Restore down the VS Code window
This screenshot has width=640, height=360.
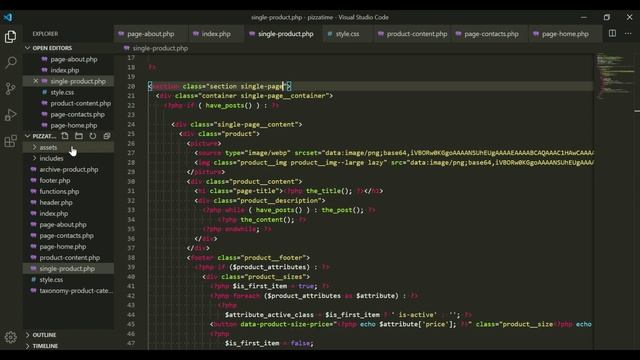(x=607, y=17)
